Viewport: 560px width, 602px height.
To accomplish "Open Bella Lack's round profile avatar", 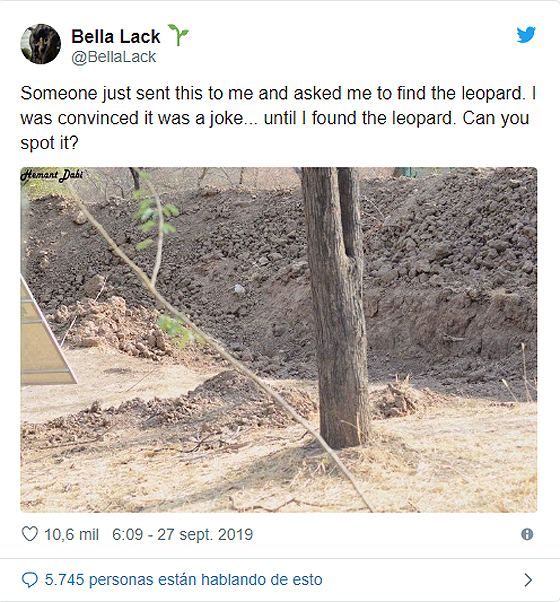I will coord(40,44).
